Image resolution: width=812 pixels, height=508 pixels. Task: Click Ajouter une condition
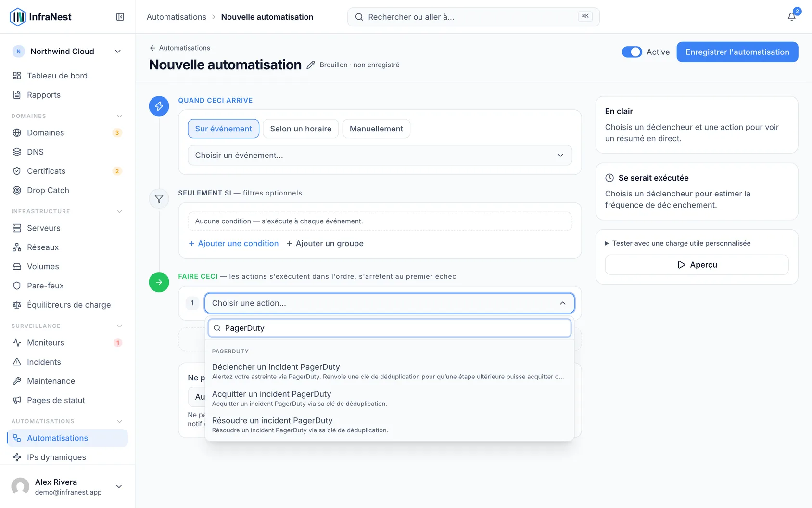point(233,243)
